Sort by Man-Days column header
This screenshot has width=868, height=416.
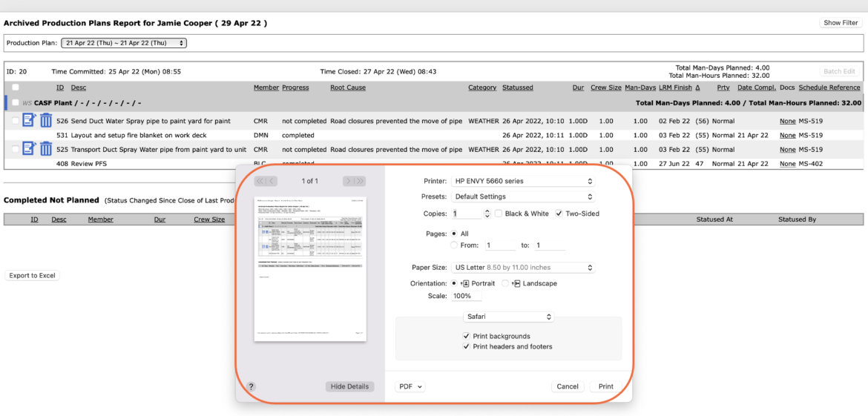coord(640,88)
